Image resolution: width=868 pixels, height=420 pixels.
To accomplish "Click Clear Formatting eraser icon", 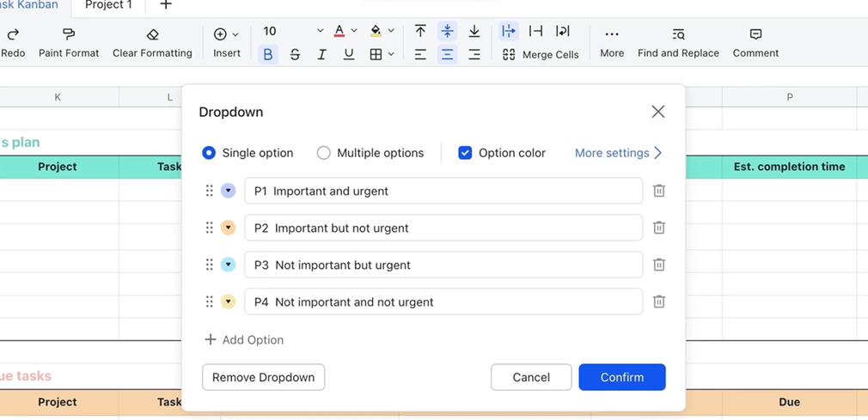I will (152, 34).
